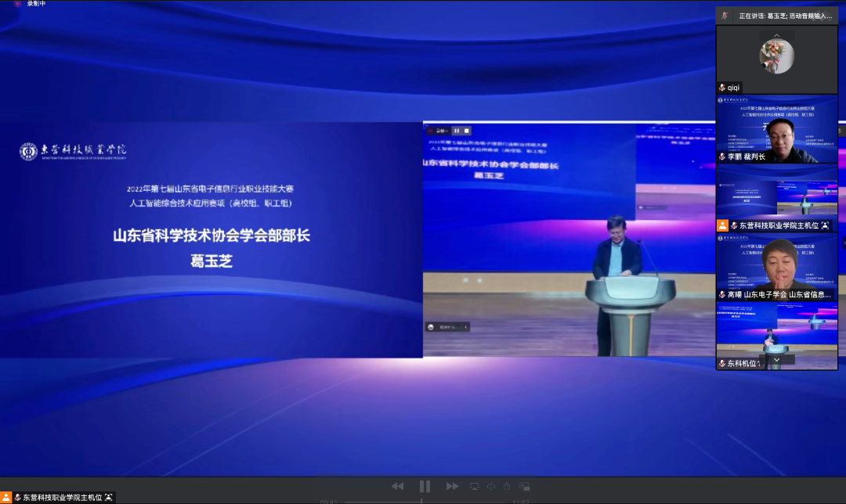This screenshot has width=846, height=504.
Task: Pause the video playback
Action: tap(425, 486)
